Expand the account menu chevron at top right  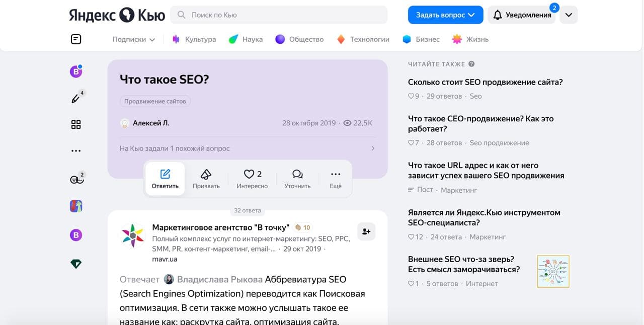coord(569,15)
